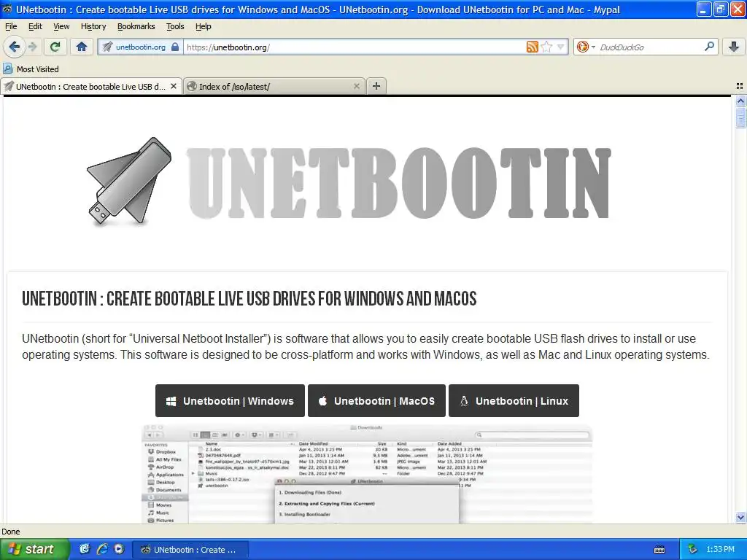Click the padlock security icon

pyautogui.click(x=175, y=47)
